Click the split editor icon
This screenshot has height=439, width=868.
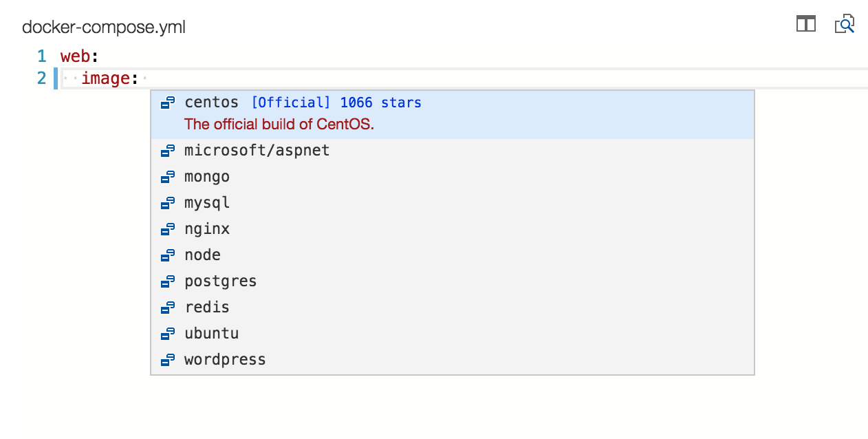tap(805, 24)
